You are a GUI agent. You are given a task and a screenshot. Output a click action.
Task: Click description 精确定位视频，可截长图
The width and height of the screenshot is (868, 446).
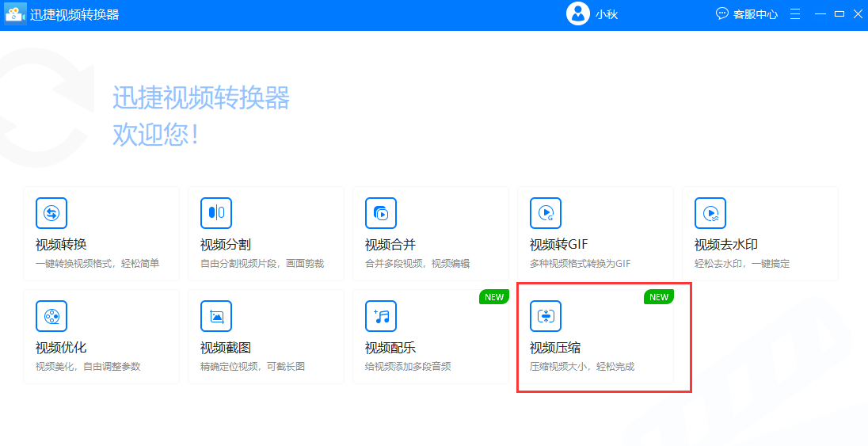coord(253,367)
